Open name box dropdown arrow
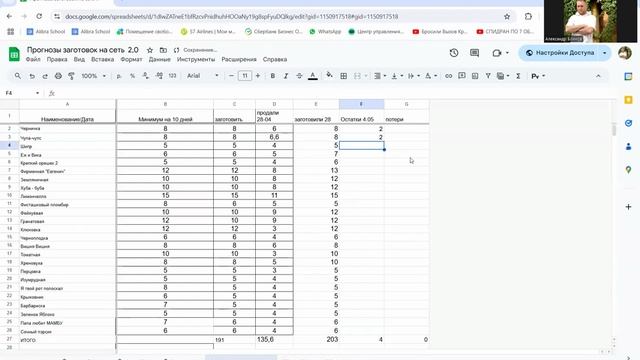640x360 pixels. [x=37, y=93]
